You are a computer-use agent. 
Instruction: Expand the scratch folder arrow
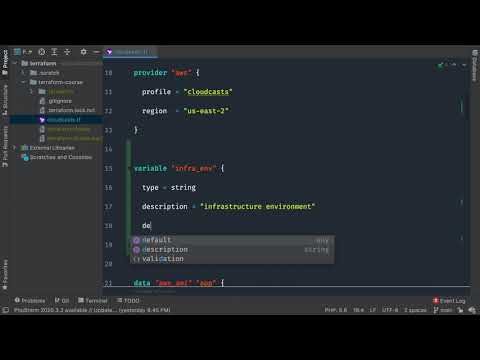point(23,73)
